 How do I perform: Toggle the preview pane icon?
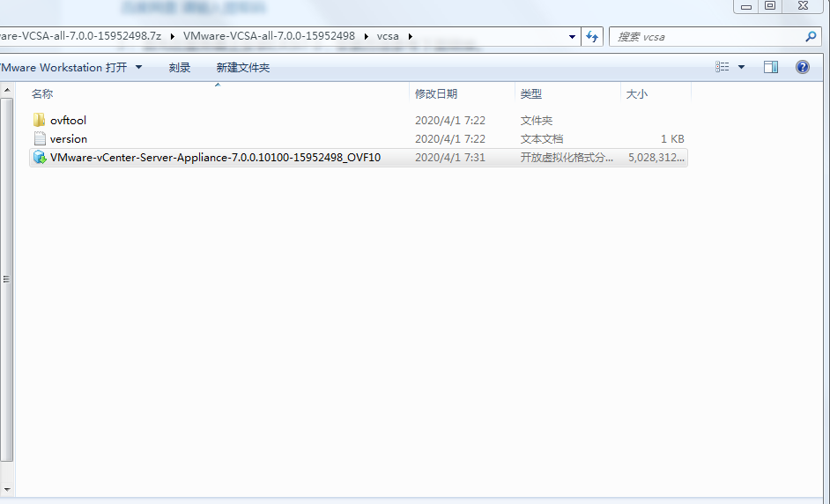pyautogui.click(x=771, y=67)
